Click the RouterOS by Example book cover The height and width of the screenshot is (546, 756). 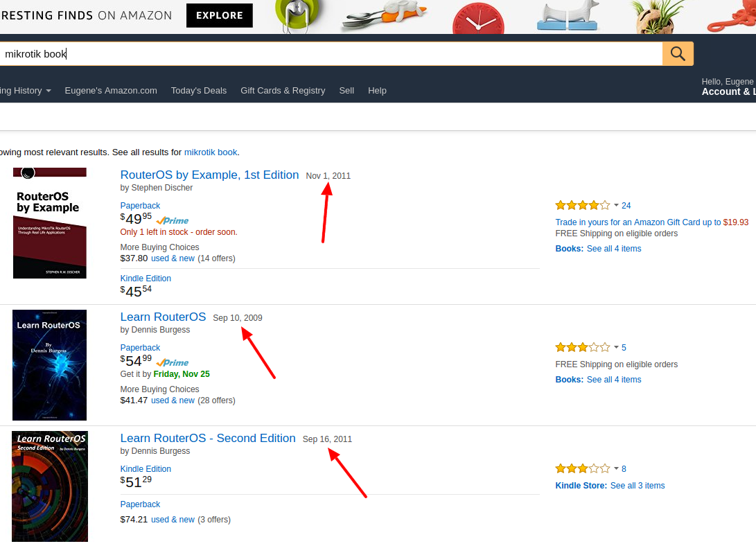tap(50, 223)
